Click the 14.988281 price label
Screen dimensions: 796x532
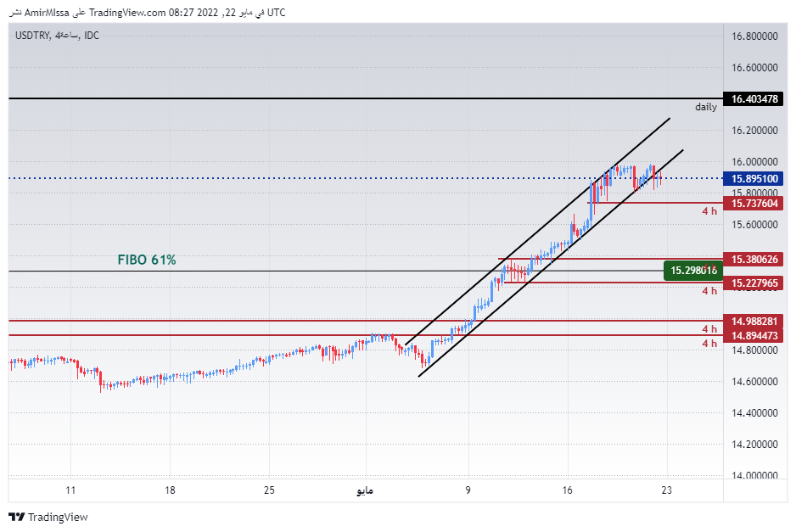[x=754, y=322]
